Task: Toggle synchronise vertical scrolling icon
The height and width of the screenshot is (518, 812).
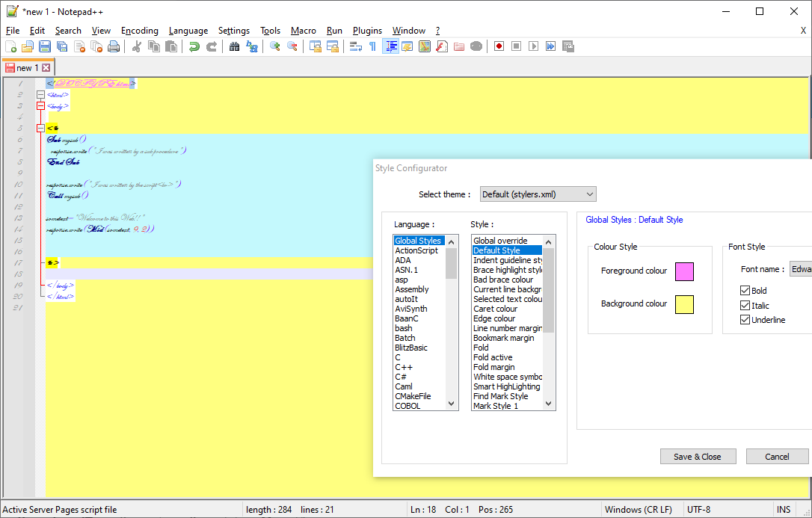Action: pos(316,46)
